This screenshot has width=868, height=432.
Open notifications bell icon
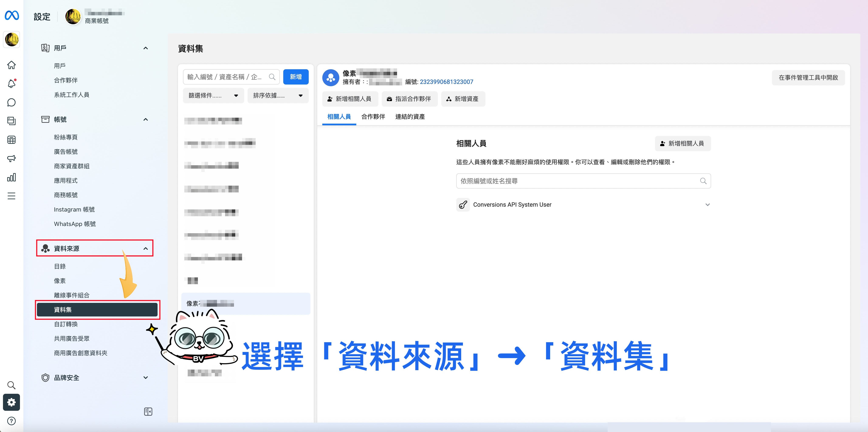pos(11,83)
